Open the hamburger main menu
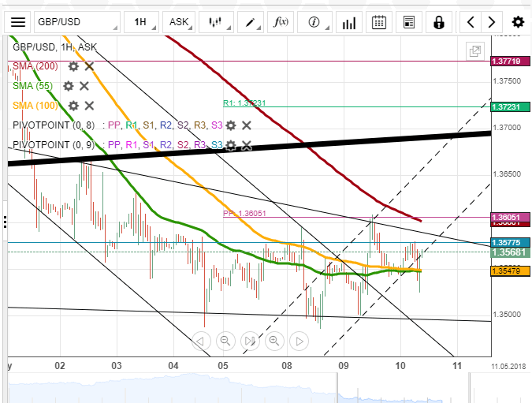Image resolution: width=532 pixels, height=403 pixels. [17, 22]
